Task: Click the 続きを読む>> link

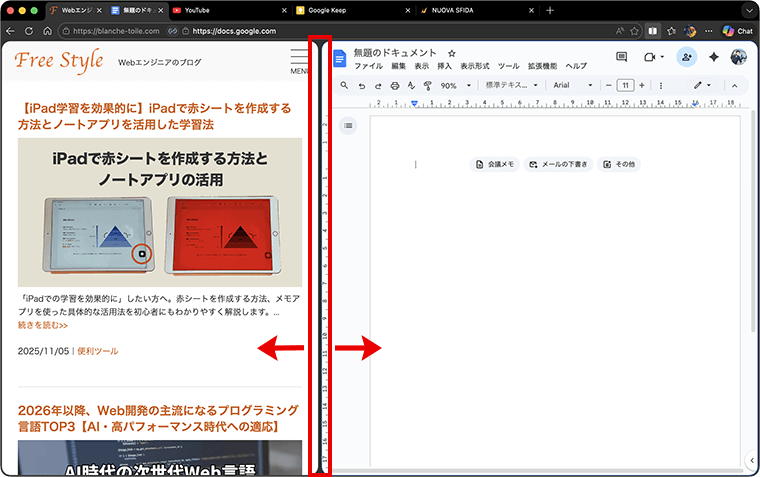Action: coord(43,325)
